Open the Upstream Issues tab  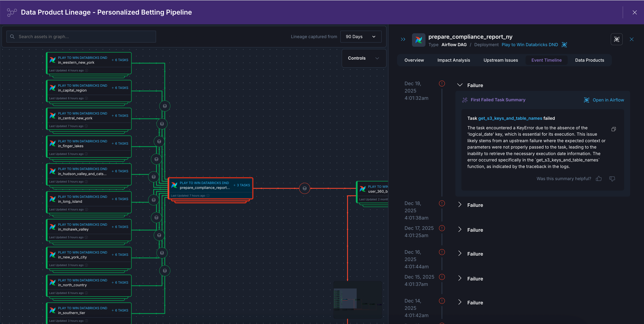pyautogui.click(x=500, y=60)
